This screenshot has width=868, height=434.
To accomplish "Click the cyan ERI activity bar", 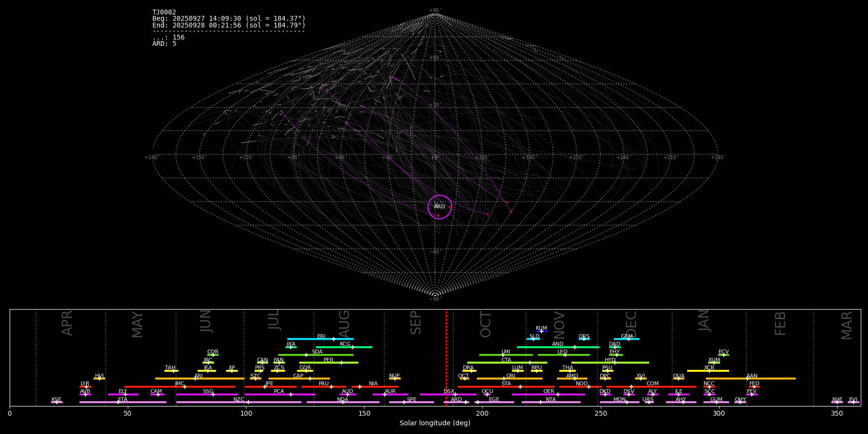I will tap(320, 339).
